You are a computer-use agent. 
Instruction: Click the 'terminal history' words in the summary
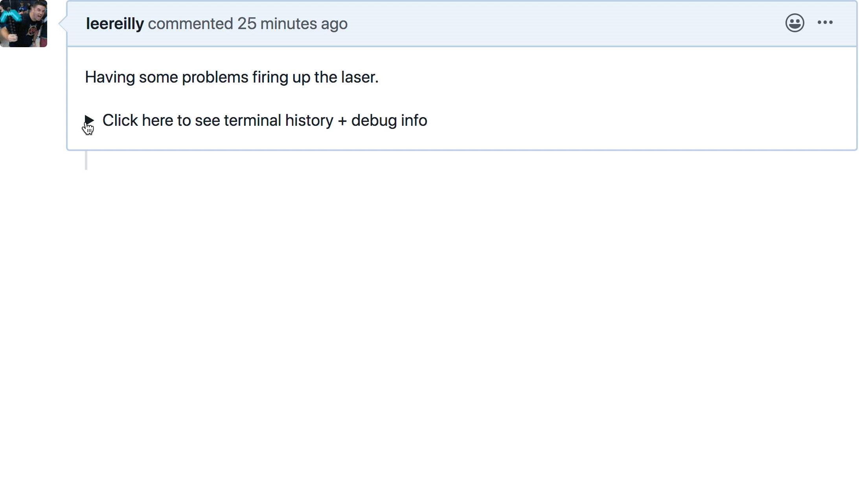click(x=278, y=120)
